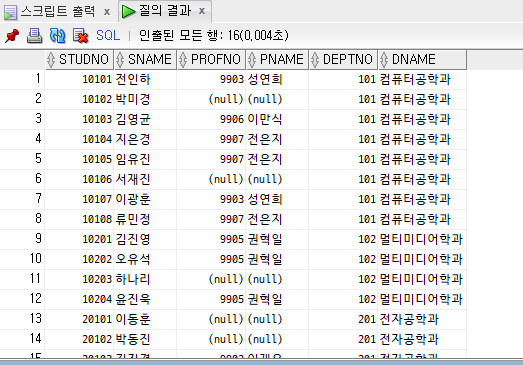
Task: Sort by the DEPTNO column header
Action: coord(343,60)
